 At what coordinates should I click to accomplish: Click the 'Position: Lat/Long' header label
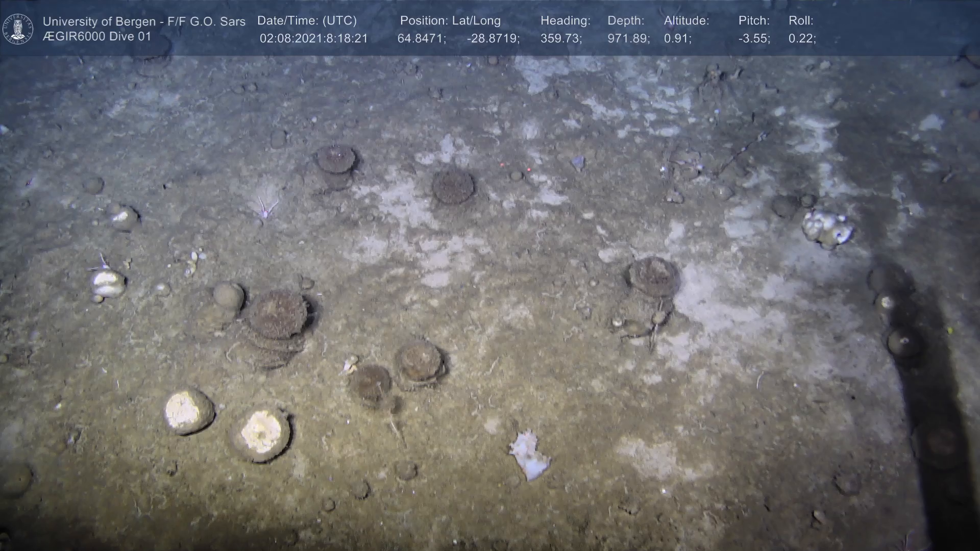[x=450, y=21]
